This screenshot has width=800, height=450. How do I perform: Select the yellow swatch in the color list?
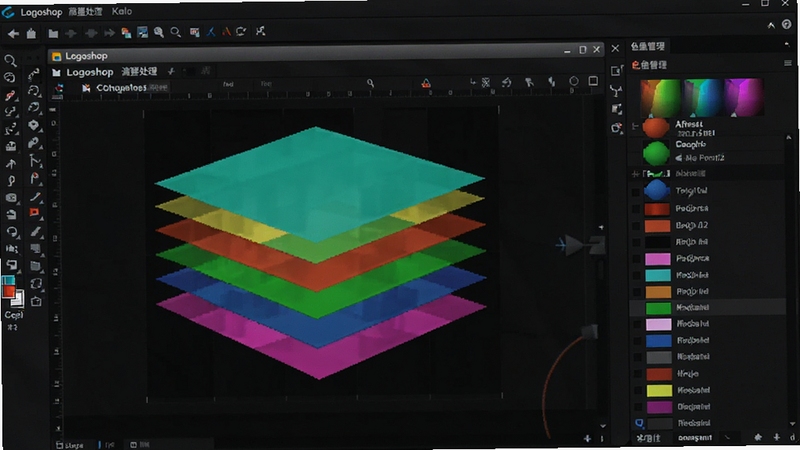point(659,391)
